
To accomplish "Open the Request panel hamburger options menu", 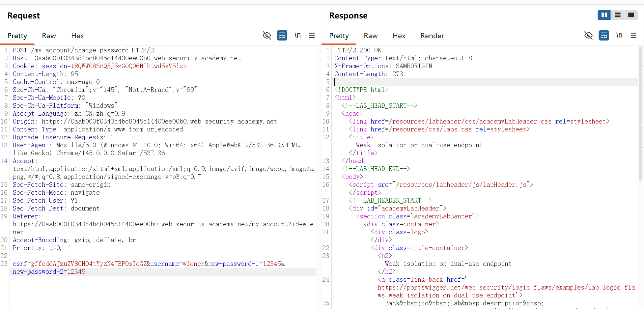I will pos(312,35).
